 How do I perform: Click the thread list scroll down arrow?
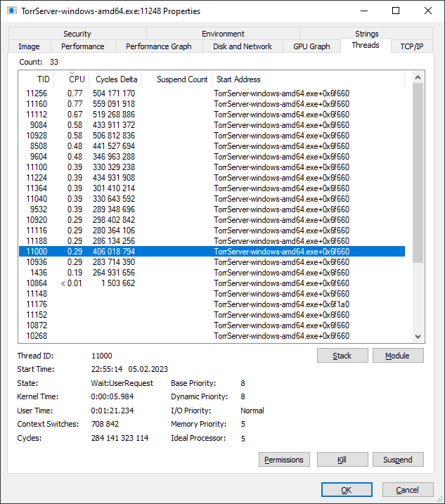coord(418,337)
